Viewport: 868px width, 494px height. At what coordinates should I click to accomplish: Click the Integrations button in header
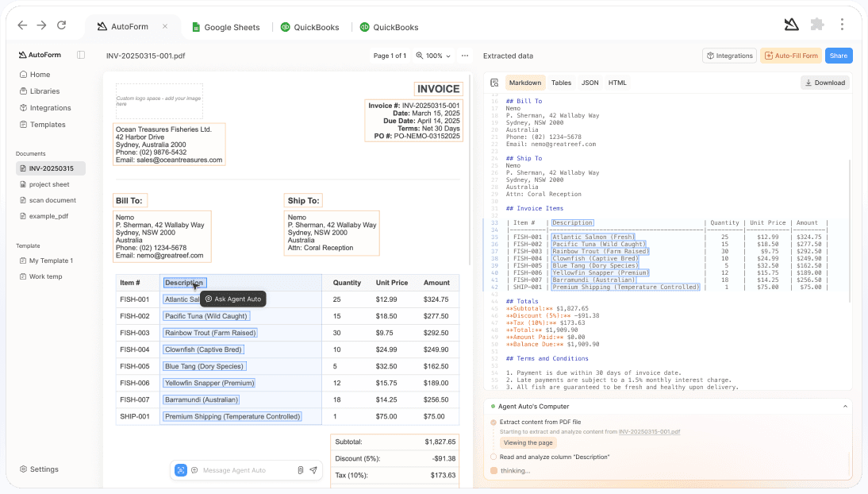[x=730, y=56]
